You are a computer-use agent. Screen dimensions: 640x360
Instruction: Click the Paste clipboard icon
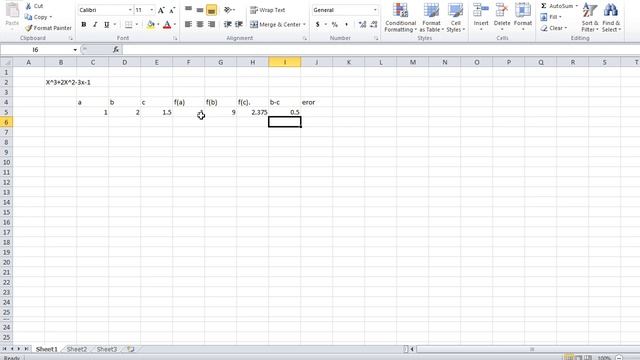tap(12, 11)
